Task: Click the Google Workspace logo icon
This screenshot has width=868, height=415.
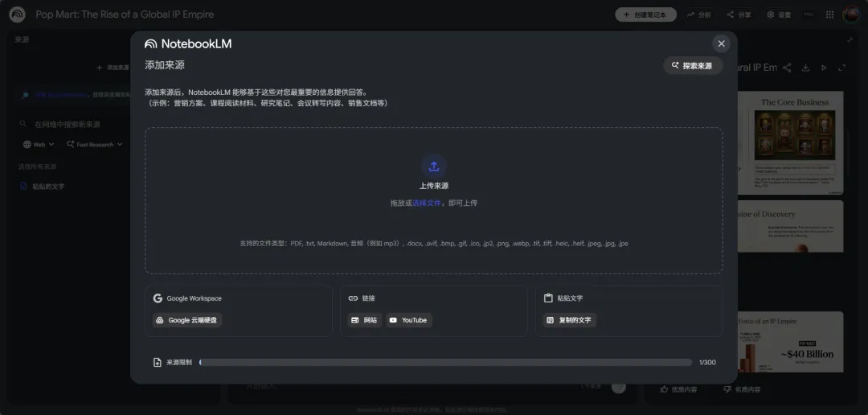Action: (158, 298)
